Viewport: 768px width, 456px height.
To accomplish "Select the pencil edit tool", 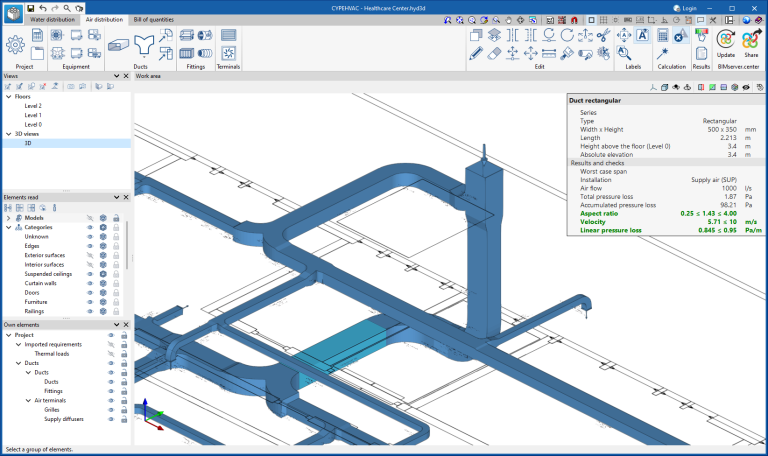I will 476,53.
